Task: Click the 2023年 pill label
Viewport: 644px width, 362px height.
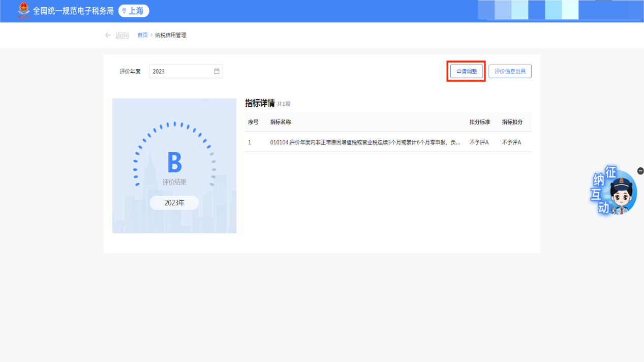Action: tap(174, 203)
